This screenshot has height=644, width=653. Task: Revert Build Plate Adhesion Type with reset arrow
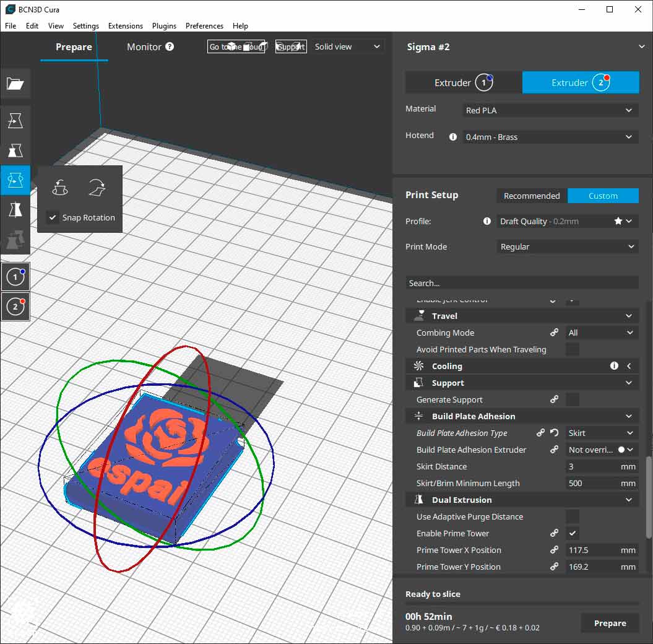(555, 433)
